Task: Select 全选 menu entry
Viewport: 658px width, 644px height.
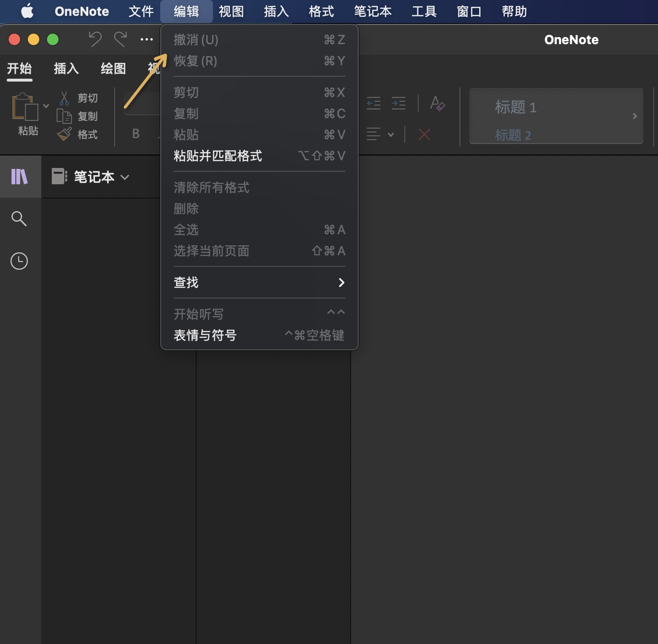Action: click(x=259, y=229)
